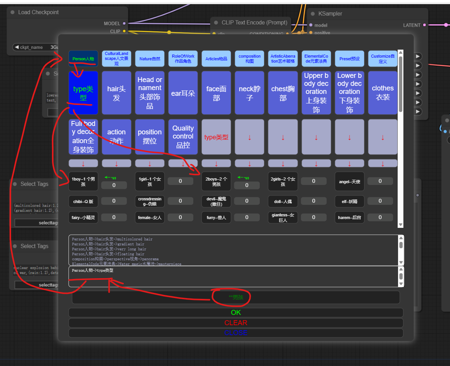450x366 pixels.
Task: Click the ckpt_name left arrow on Load Checkpoint
Action: (17, 47)
